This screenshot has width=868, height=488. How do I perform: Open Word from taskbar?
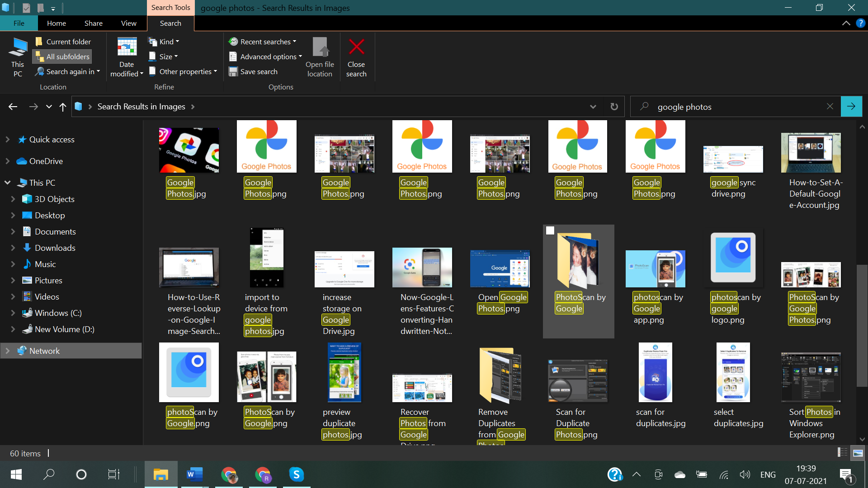(194, 474)
